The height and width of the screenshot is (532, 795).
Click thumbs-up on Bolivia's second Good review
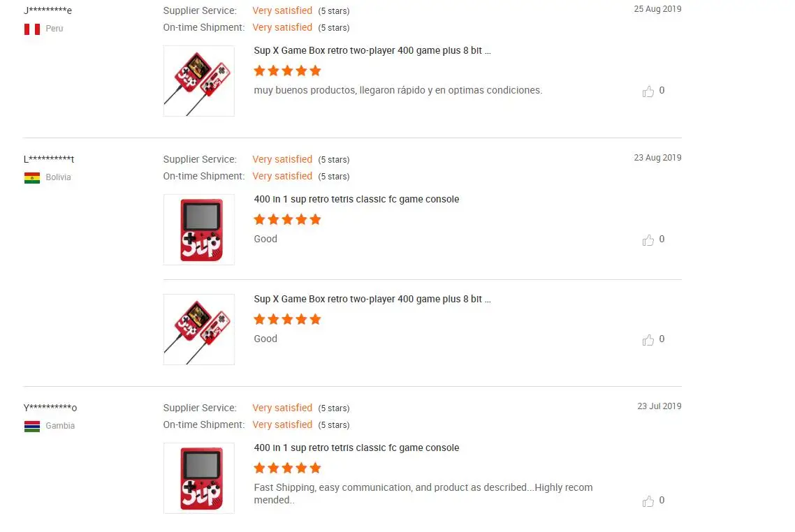(648, 340)
